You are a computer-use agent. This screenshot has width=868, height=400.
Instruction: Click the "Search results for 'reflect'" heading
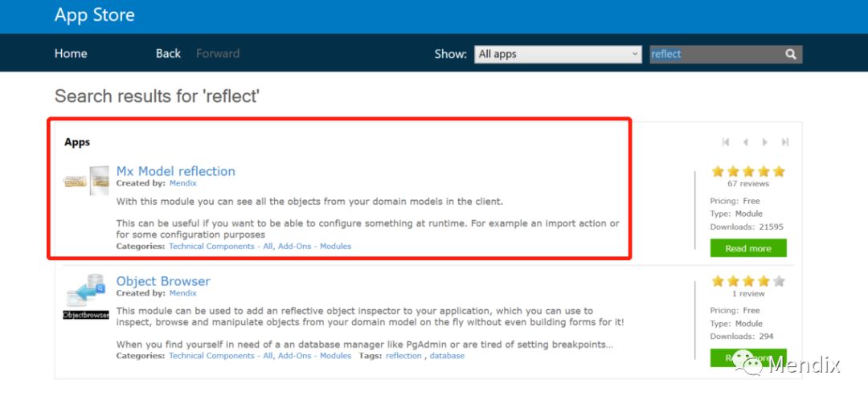158,96
